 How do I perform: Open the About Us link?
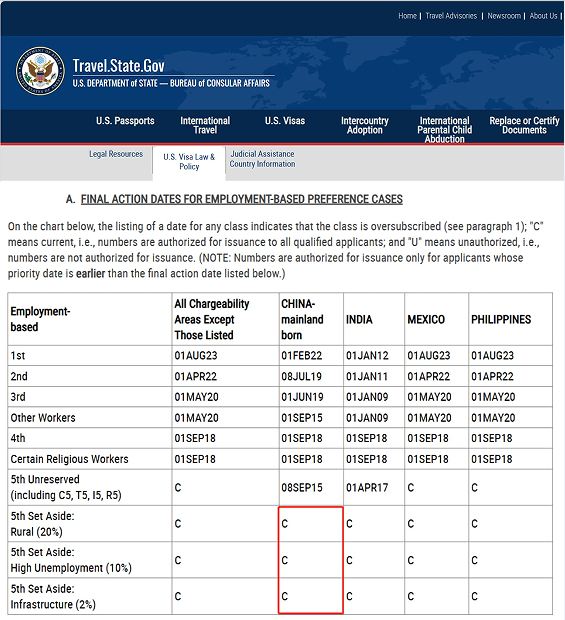(x=543, y=16)
